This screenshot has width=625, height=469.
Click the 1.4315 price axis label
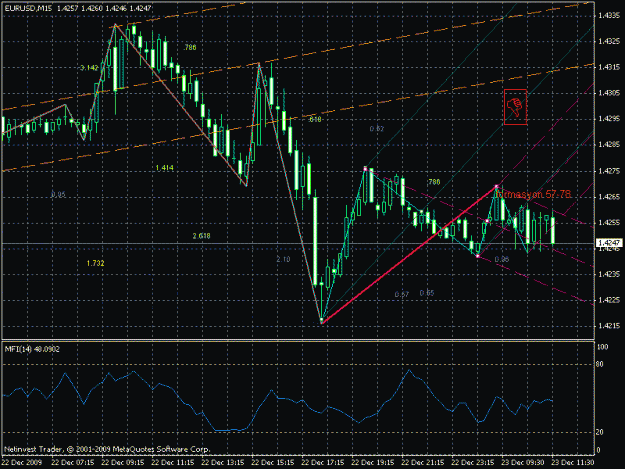click(609, 67)
